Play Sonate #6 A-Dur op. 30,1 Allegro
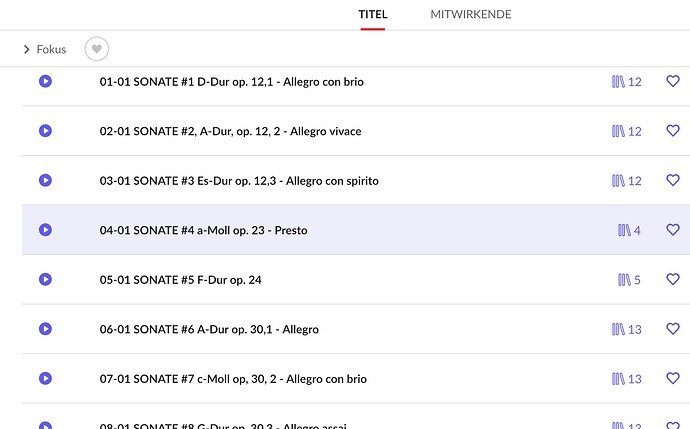 [x=45, y=329]
